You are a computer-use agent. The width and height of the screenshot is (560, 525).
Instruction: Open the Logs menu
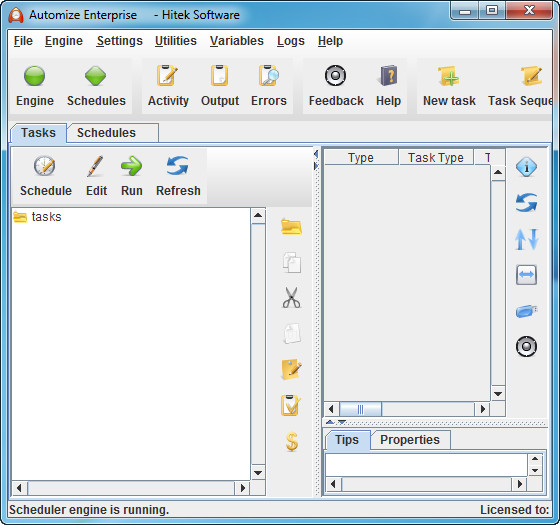[x=291, y=41]
